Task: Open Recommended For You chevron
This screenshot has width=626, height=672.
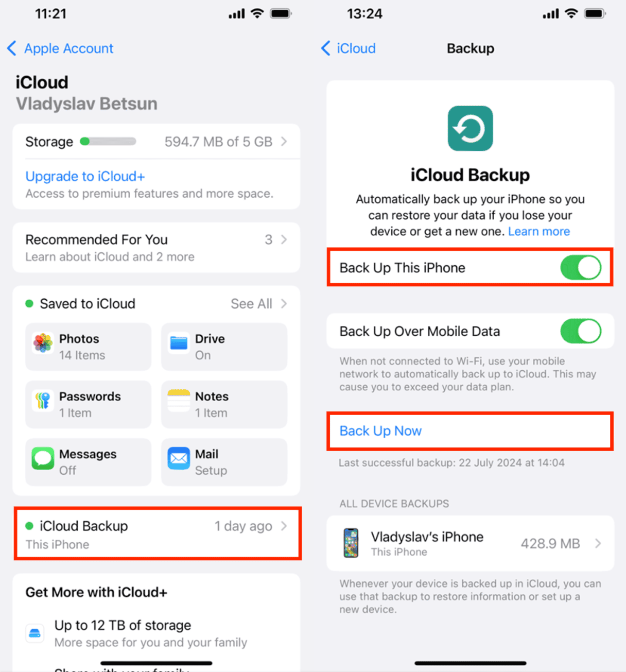Action: (x=284, y=239)
